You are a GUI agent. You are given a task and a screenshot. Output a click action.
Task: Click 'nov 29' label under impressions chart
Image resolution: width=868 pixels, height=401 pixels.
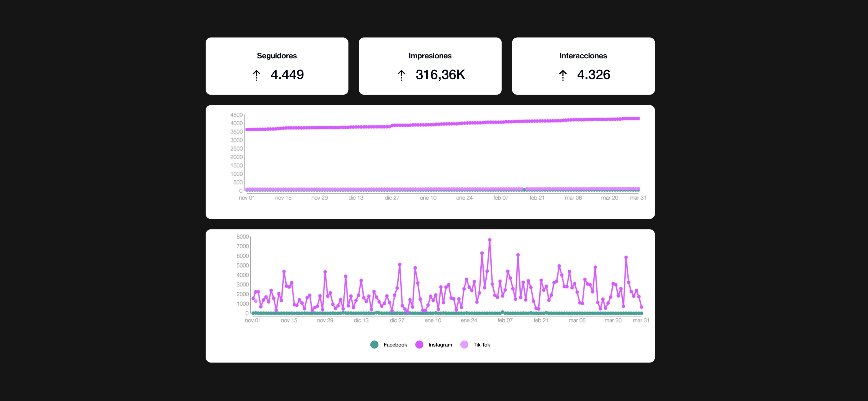click(325, 320)
